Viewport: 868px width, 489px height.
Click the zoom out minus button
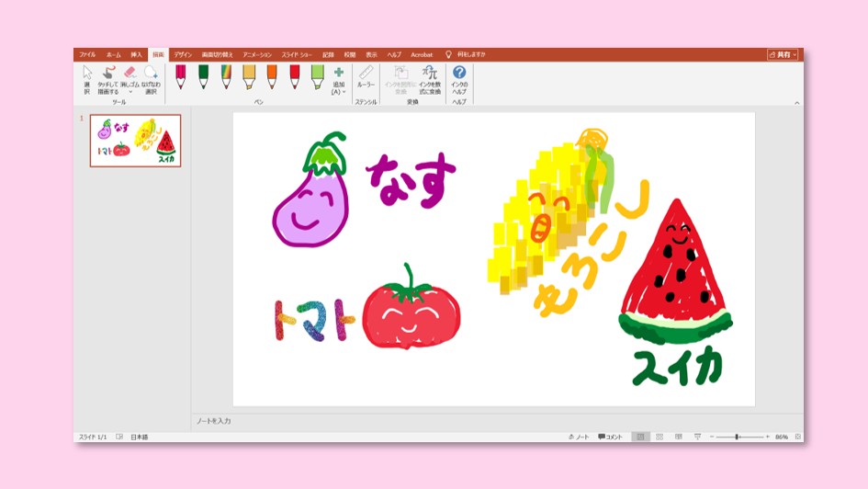click(712, 437)
